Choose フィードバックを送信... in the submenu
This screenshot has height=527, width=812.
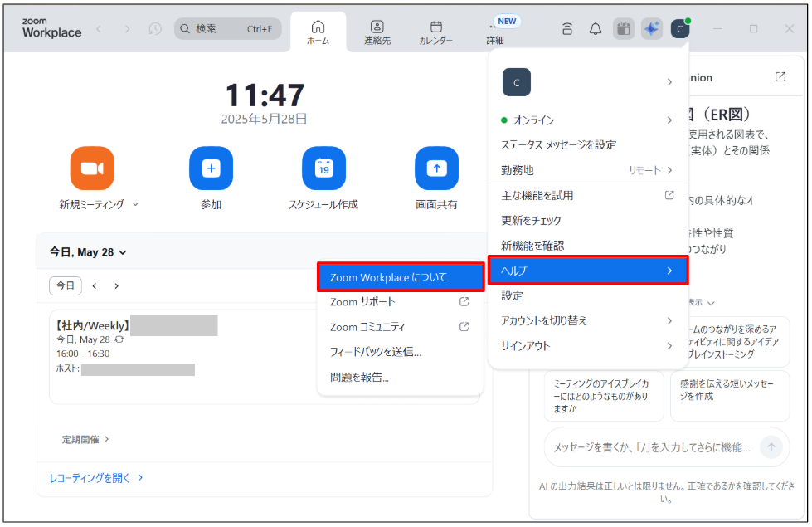click(x=401, y=352)
